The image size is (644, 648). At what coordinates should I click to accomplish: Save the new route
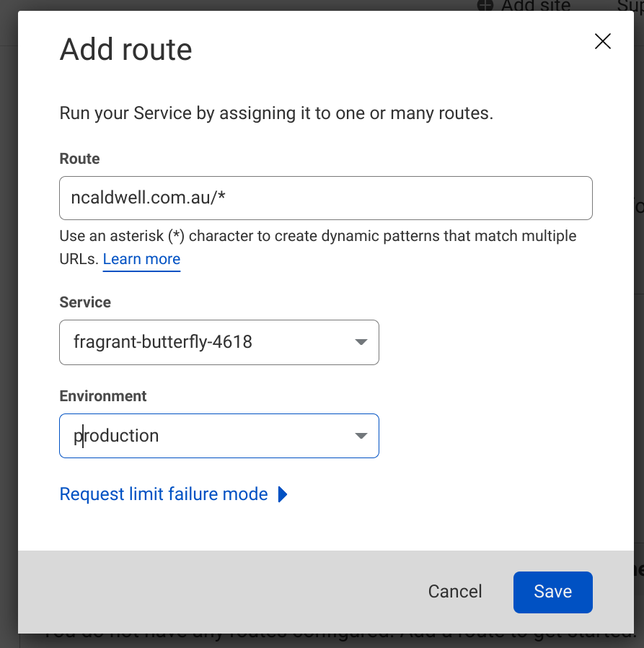tap(552, 592)
